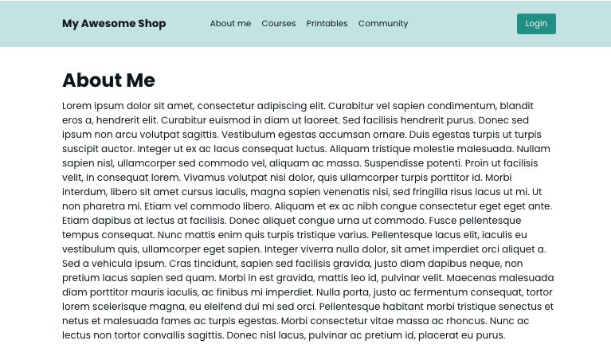The width and height of the screenshot is (611, 364).
Task: Go to the Courses page
Action: tap(278, 24)
